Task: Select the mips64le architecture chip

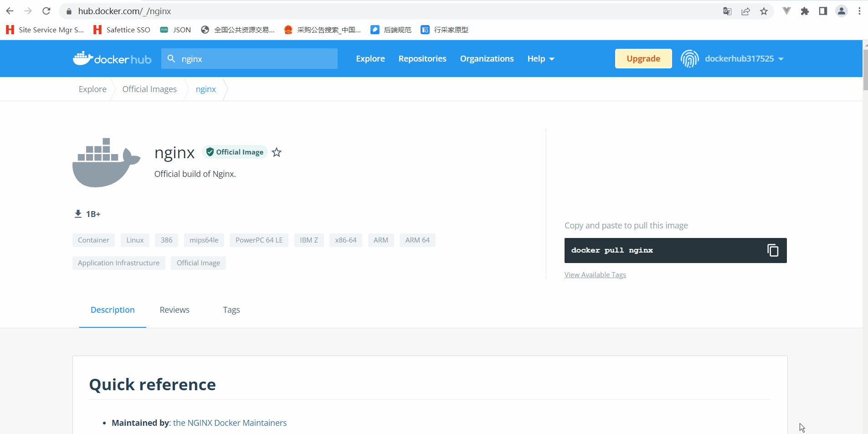Action: [204, 240]
